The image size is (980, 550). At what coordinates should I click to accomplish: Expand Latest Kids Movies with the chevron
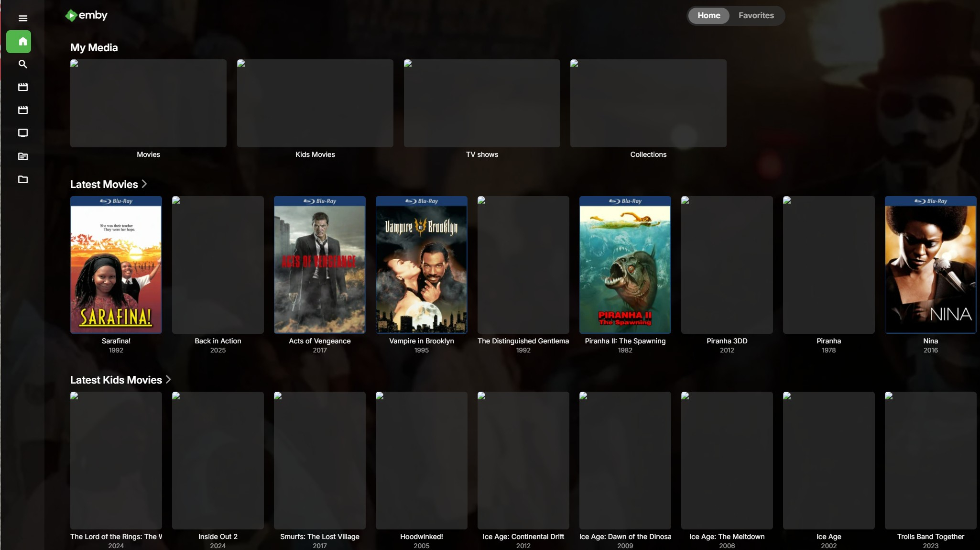tap(168, 380)
